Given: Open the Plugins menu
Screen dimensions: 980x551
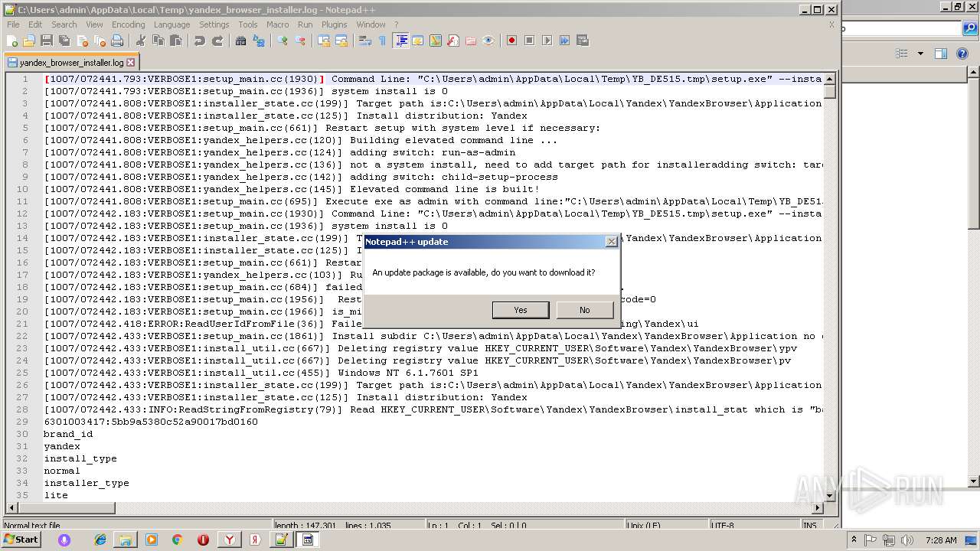Looking at the screenshot, I should pyautogui.click(x=334, y=24).
